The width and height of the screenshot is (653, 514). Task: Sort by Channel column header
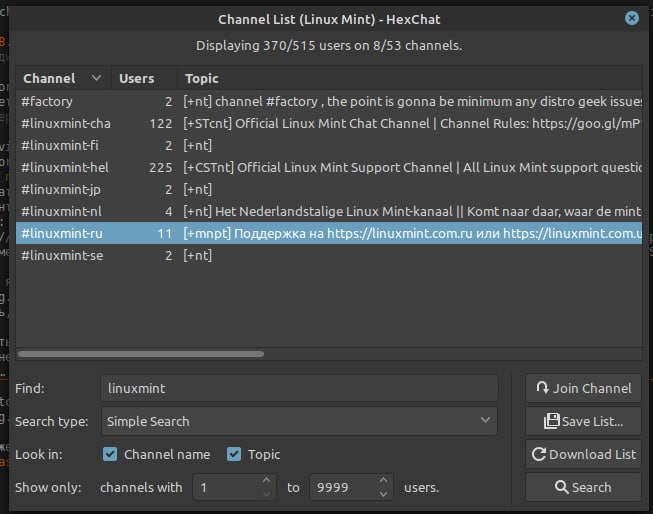click(x=63, y=78)
